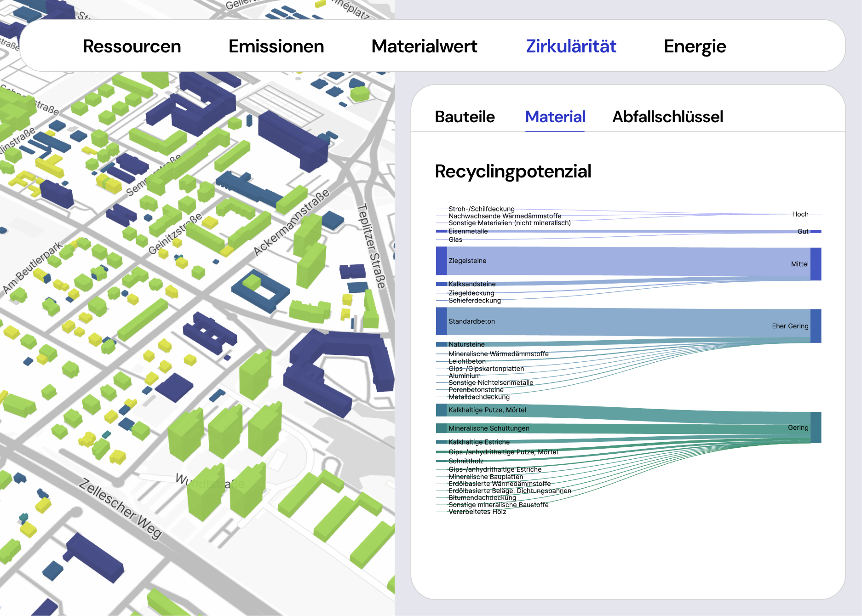Click the Verarbeitetes Holz label

[477, 512]
